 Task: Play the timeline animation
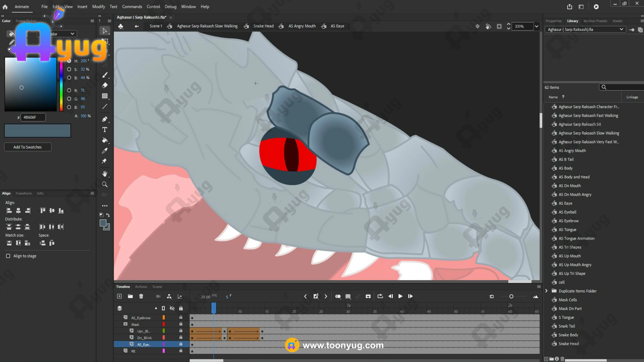click(x=400, y=296)
